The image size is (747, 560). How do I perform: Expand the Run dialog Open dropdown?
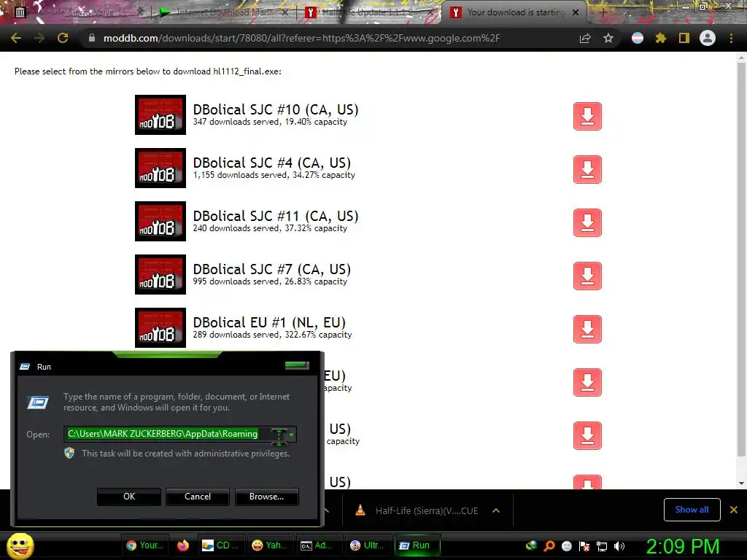291,434
